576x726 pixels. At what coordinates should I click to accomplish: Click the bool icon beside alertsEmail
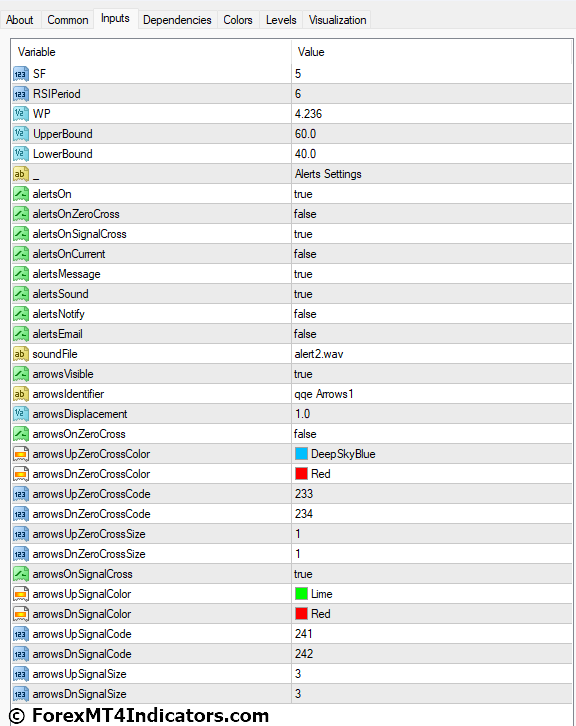[21, 334]
